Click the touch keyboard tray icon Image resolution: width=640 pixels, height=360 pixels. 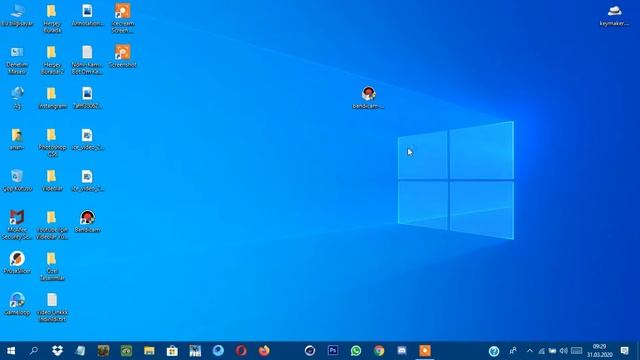tap(576, 351)
